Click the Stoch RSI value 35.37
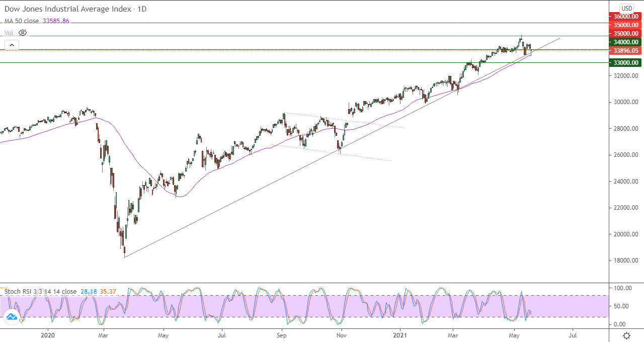 coord(108,291)
